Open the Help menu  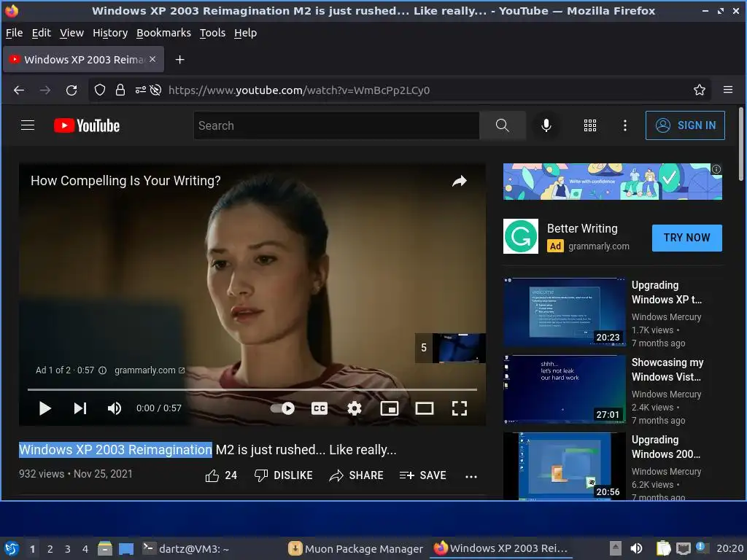[245, 33]
